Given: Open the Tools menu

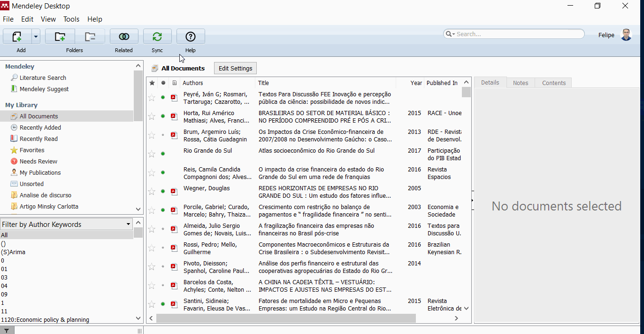Looking at the screenshot, I should [x=71, y=19].
